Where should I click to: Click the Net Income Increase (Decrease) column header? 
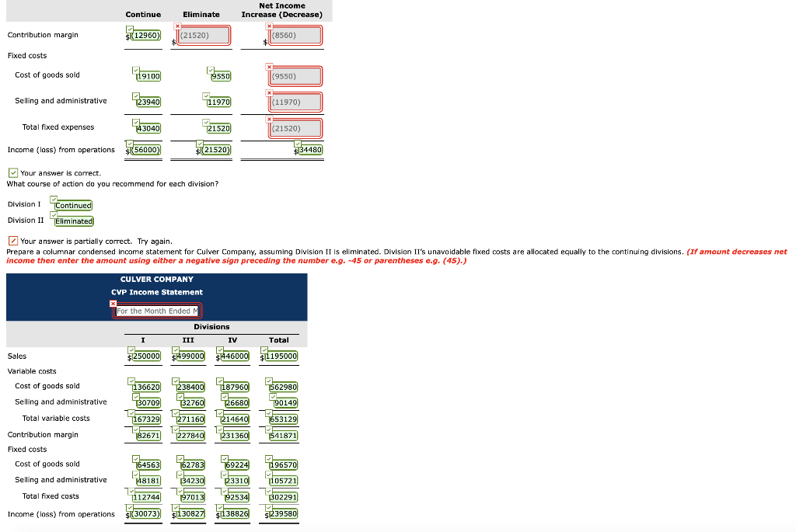tap(281, 10)
